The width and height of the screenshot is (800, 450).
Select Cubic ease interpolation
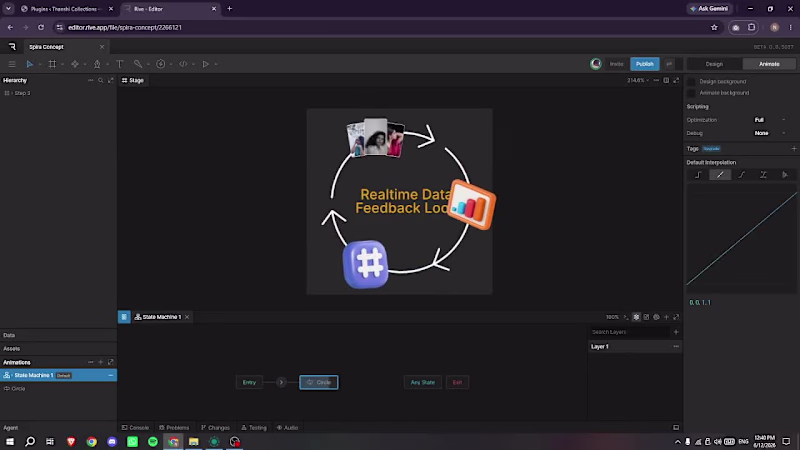tap(742, 175)
